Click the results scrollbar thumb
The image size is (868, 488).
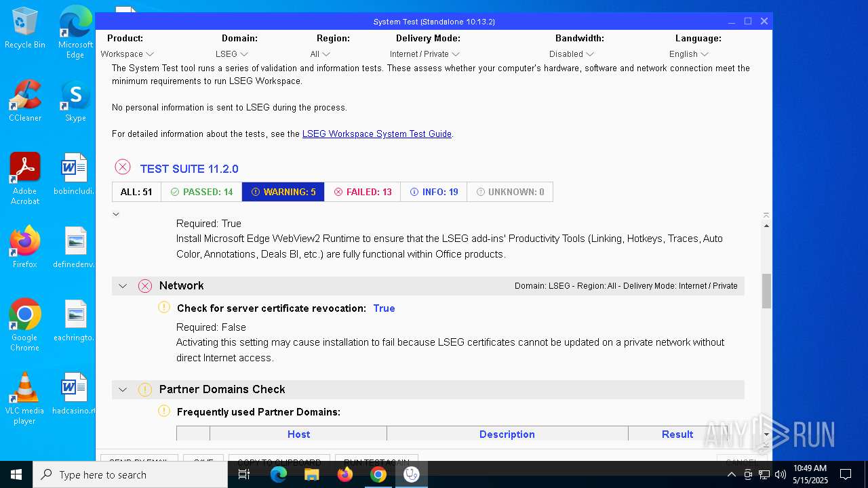[x=767, y=291]
